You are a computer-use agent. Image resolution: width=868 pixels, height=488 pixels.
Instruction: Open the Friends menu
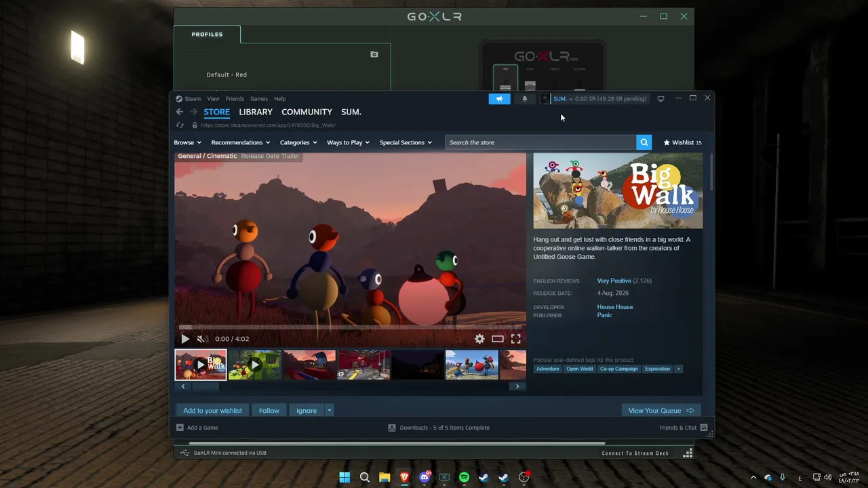coord(235,99)
